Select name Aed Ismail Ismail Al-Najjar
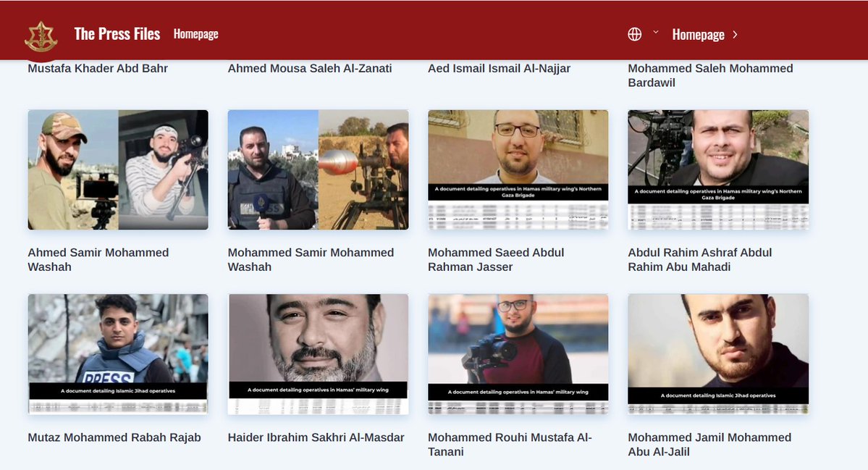This screenshot has height=470, width=868. tap(500, 69)
